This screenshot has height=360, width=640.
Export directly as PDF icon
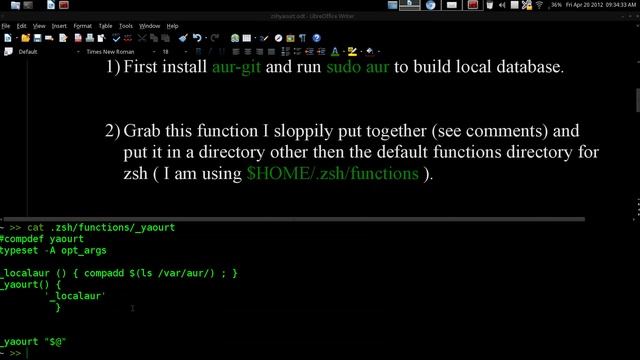coord(78,38)
